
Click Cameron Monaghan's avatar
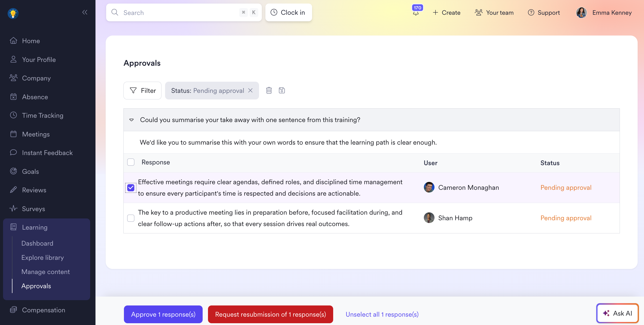(x=429, y=187)
